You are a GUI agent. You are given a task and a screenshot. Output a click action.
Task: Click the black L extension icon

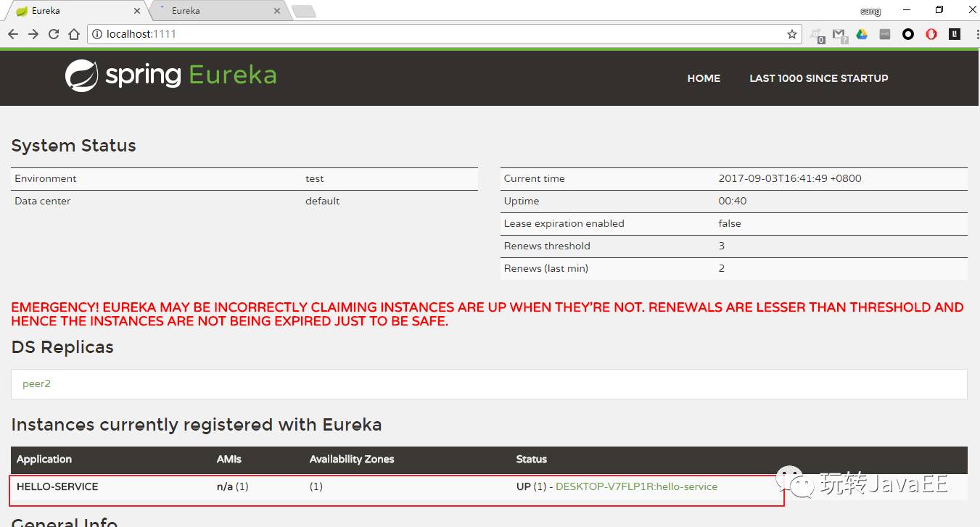coord(955,34)
